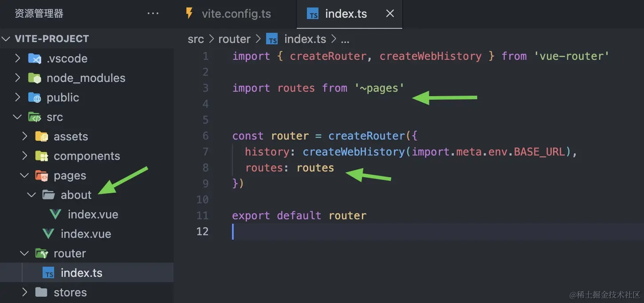Click the stores folder icon
Image resolution: width=644 pixels, height=303 pixels.
tap(41, 292)
